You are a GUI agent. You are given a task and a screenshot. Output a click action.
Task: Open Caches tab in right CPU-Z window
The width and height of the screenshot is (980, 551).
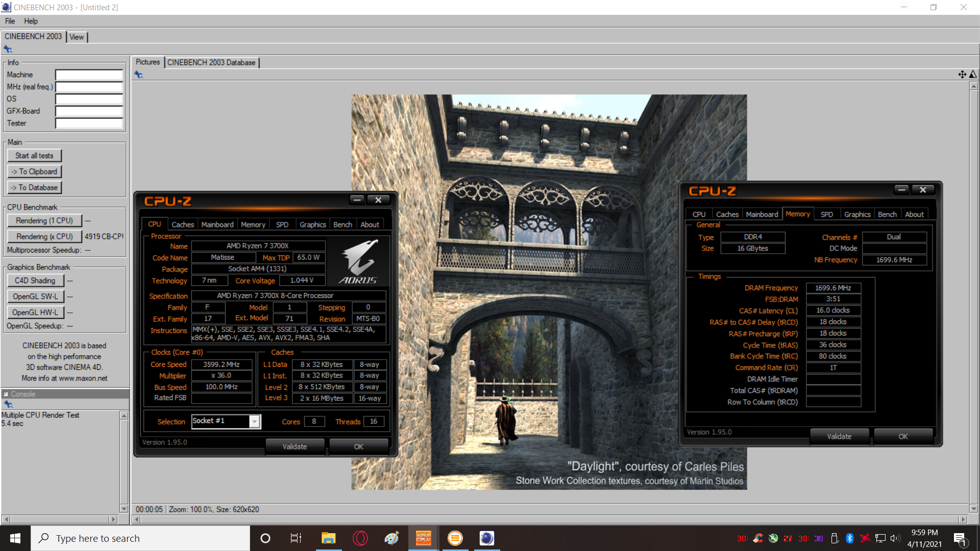coord(727,214)
